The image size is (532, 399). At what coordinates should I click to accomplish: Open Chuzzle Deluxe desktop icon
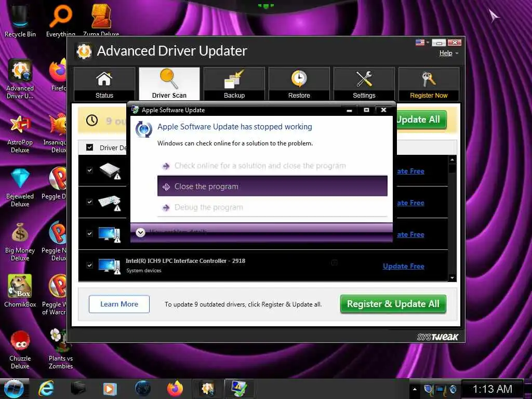(x=20, y=350)
